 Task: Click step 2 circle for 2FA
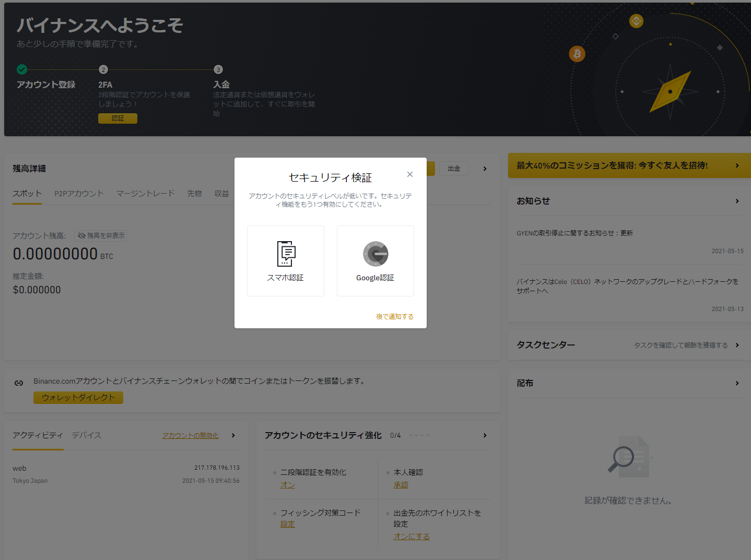103,69
